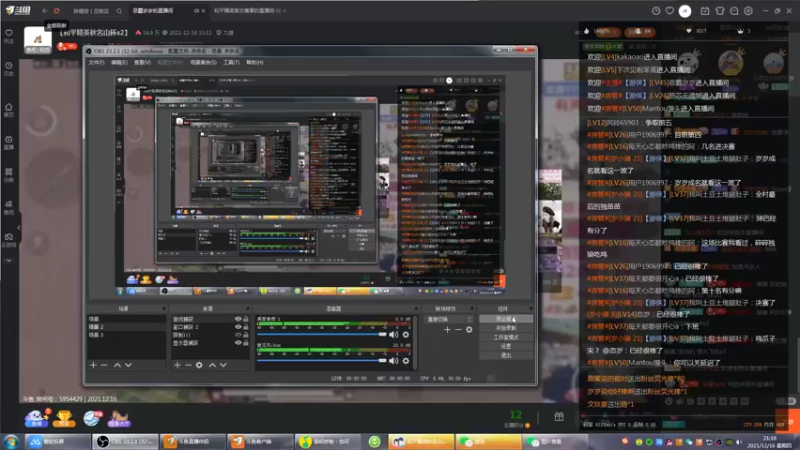Image resolution: width=800 pixels, height=450 pixels.
Task: Open the 分类 grid icon in the left sidebar
Action: 9,174
